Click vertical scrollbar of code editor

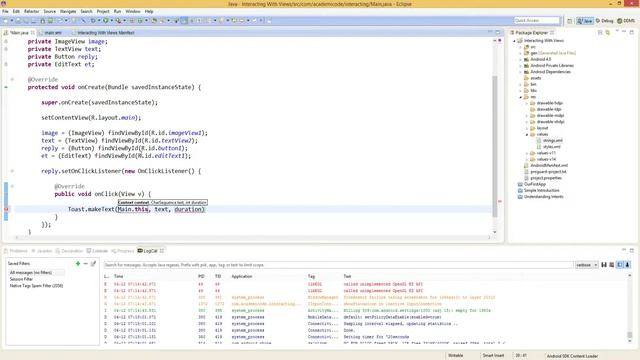tap(495, 146)
